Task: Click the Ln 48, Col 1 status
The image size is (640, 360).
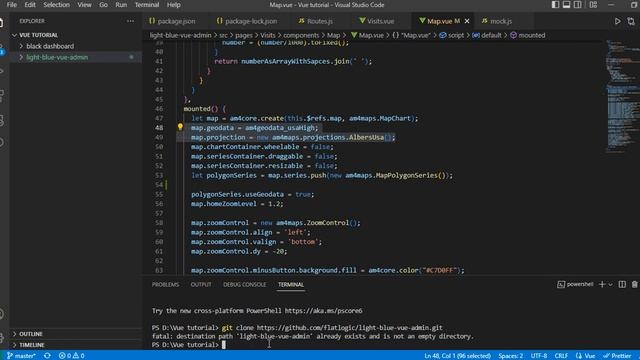Action: (457, 356)
